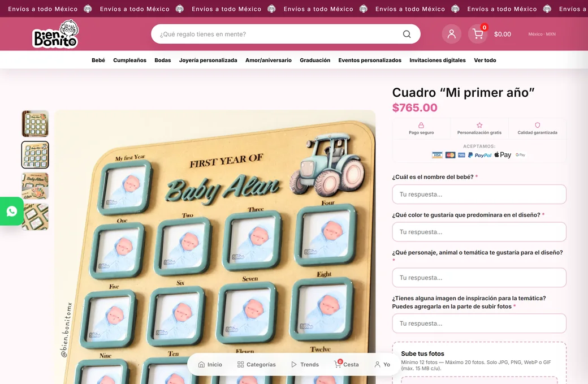Image resolution: width=588 pixels, height=384 pixels.
Task: Open Eventos personalizados menu
Action: click(x=370, y=60)
